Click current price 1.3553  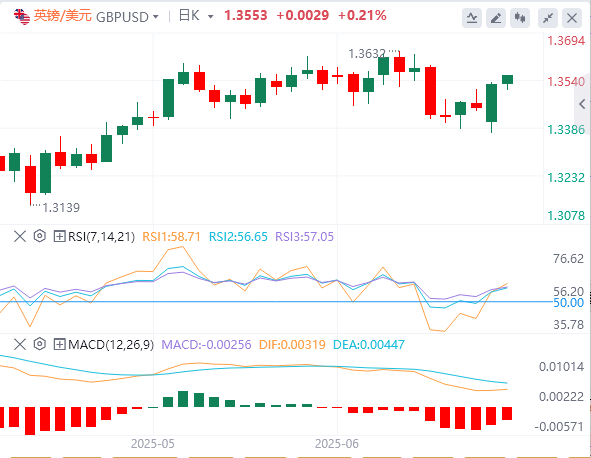click(x=246, y=16)
